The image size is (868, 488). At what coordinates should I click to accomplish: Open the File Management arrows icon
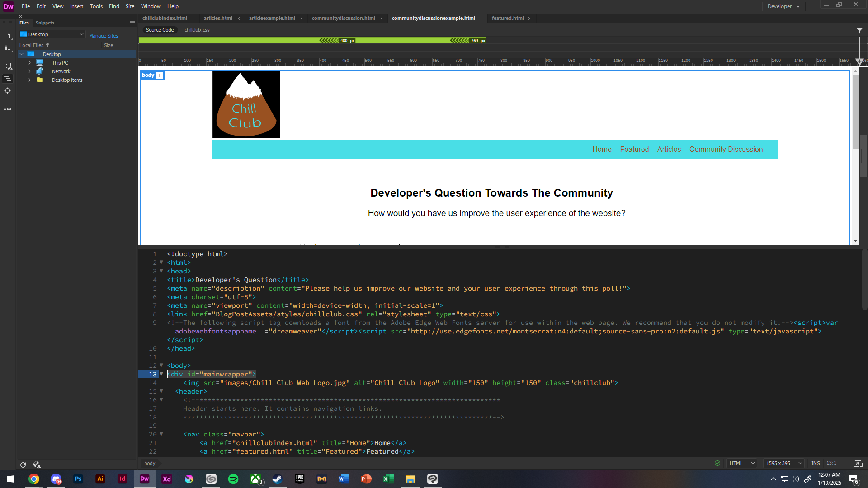pyautogui.click(x=8, y=48)
